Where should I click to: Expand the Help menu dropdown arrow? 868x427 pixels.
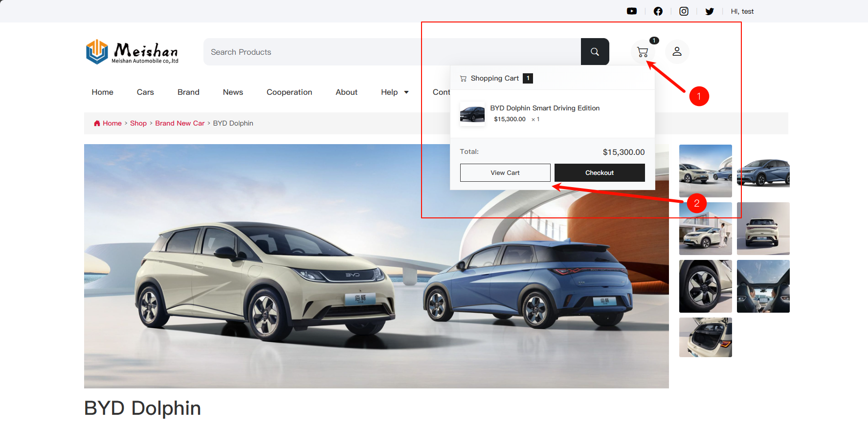coord(406,92)
